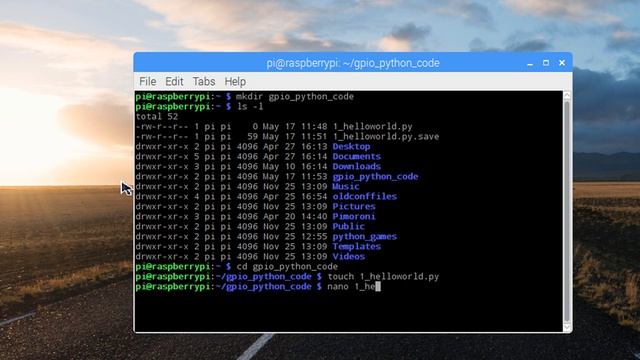This screenshot has width=640, height=360.
Task: Click gpio_python_code in the ls listing
Action: [375, 177]
